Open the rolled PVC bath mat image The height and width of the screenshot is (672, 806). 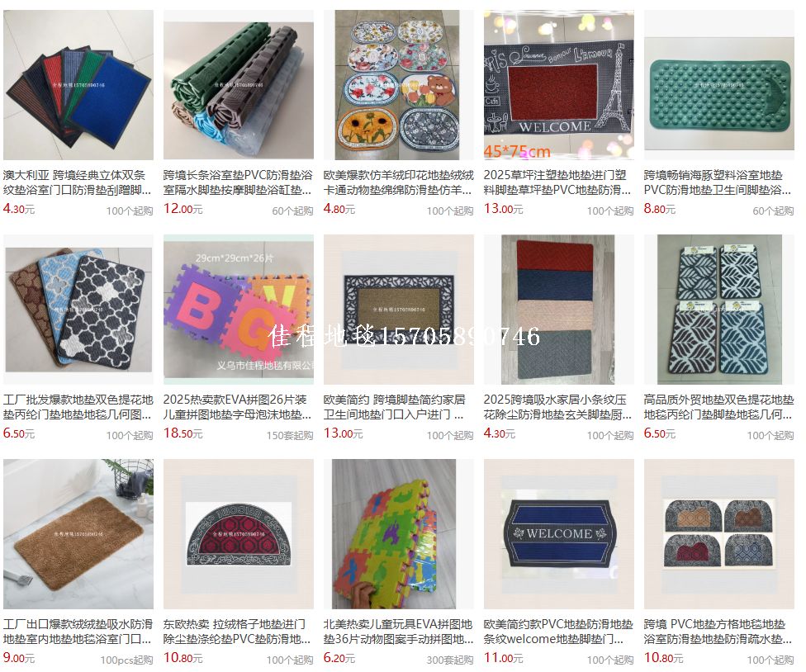click(x=239, y=85)
